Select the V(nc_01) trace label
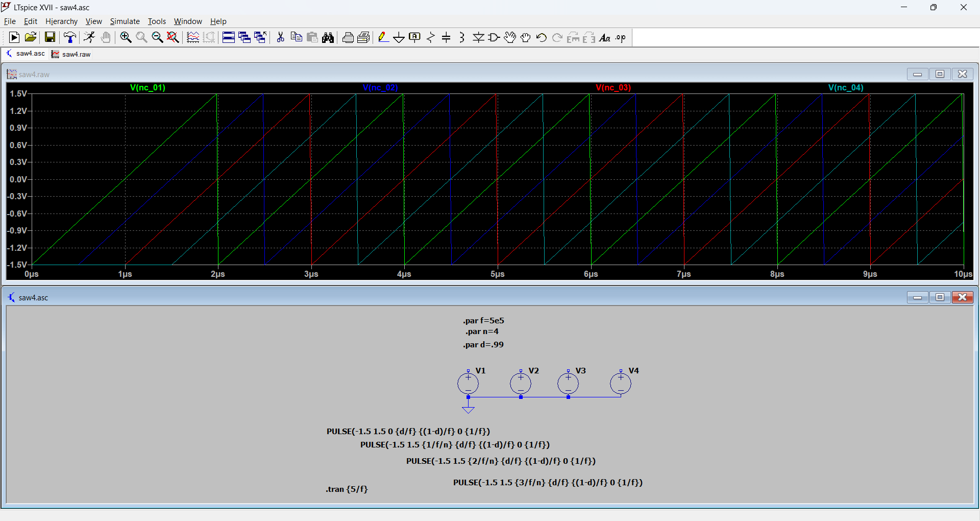The height and width of the screenshot is (521, 980). click(x=148, y=87)
